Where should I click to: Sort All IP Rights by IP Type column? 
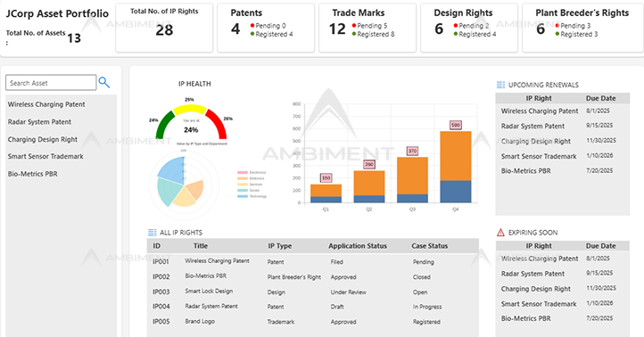(x=280, y=246)
